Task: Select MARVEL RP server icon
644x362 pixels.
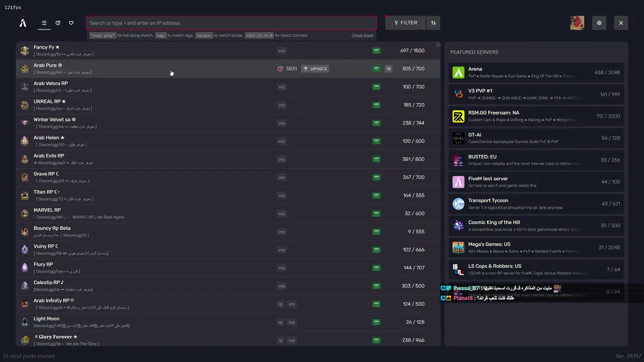Action: click(x=25, y=214)
